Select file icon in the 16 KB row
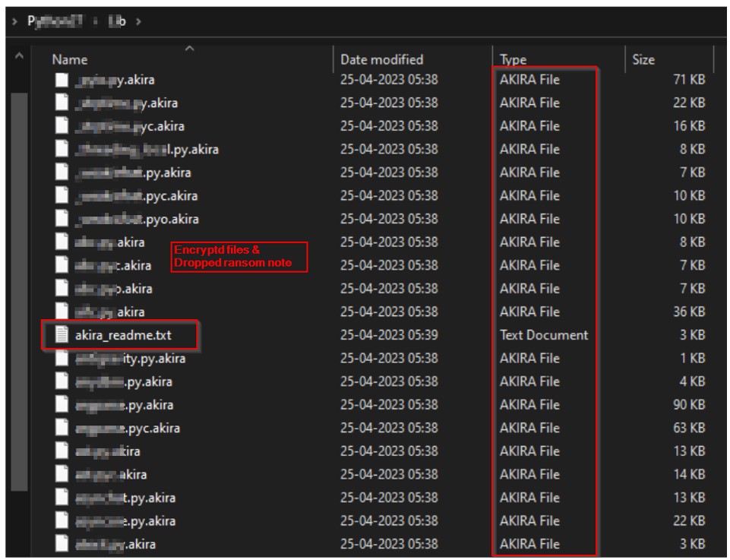This screenshot has height=560, width=730. [62, 126]
